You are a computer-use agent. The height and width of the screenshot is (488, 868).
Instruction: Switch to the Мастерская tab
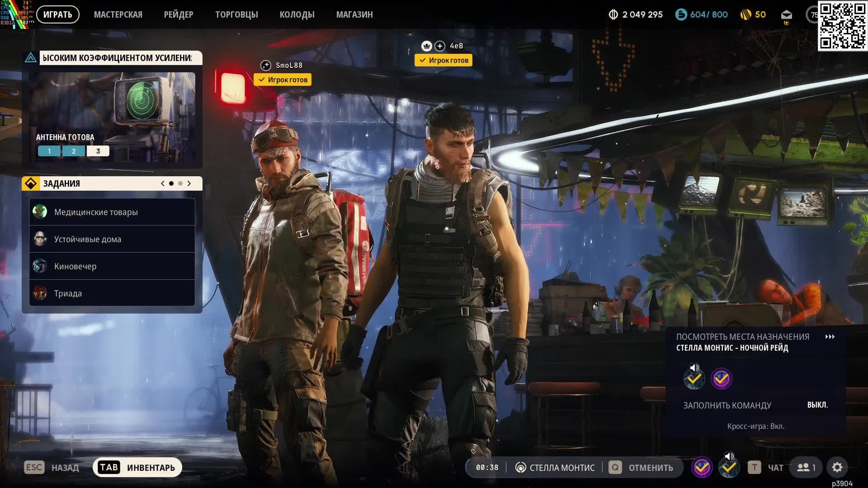(118, 14)
